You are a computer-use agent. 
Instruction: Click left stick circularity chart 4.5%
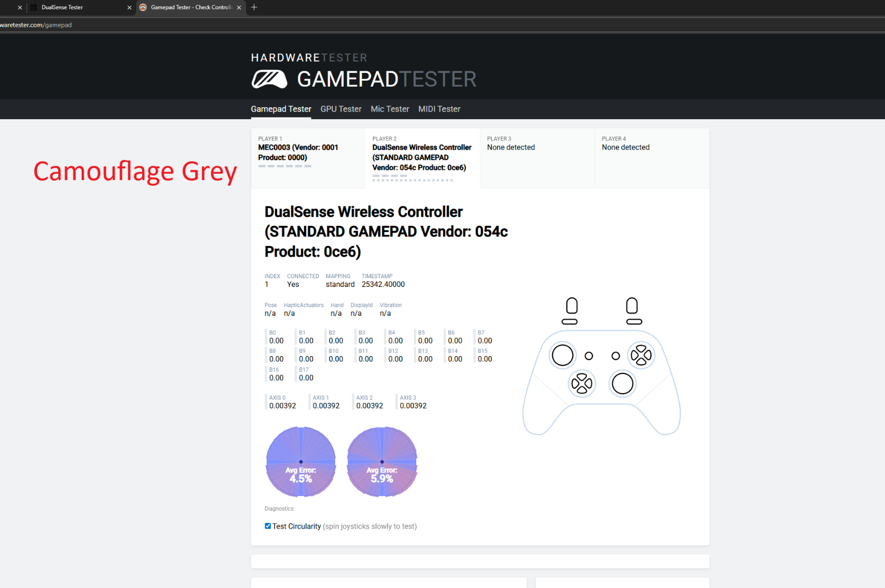click(x=301, y=462)
